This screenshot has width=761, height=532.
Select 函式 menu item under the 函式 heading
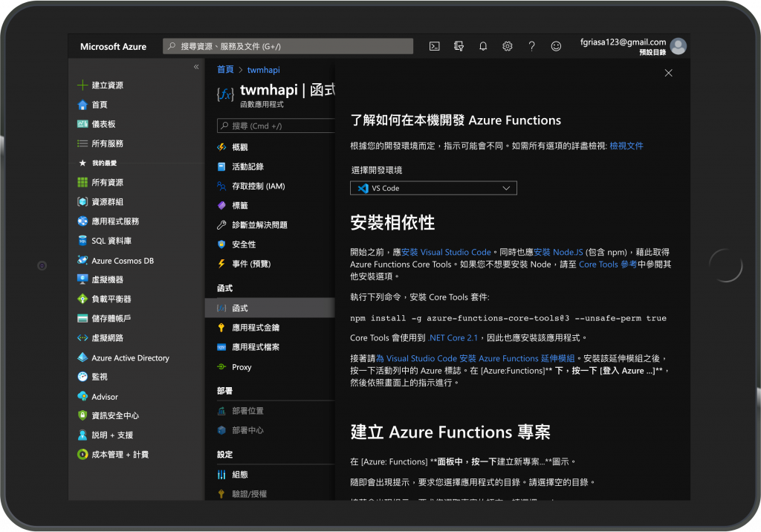pos(270,308)
